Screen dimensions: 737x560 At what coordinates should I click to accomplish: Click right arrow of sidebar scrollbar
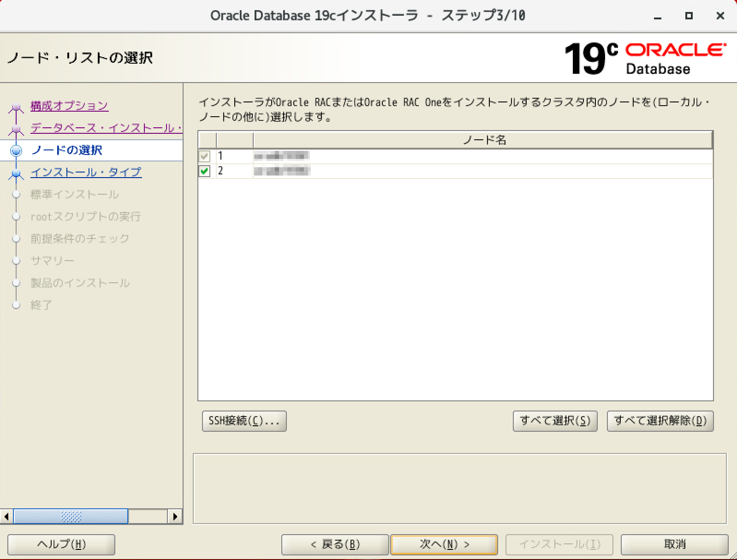coord(175,516)
